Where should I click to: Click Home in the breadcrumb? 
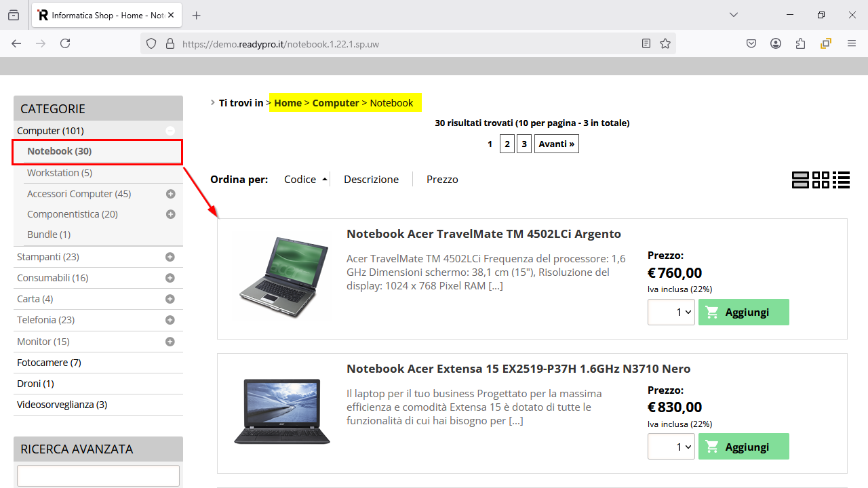tap(288, 103)
